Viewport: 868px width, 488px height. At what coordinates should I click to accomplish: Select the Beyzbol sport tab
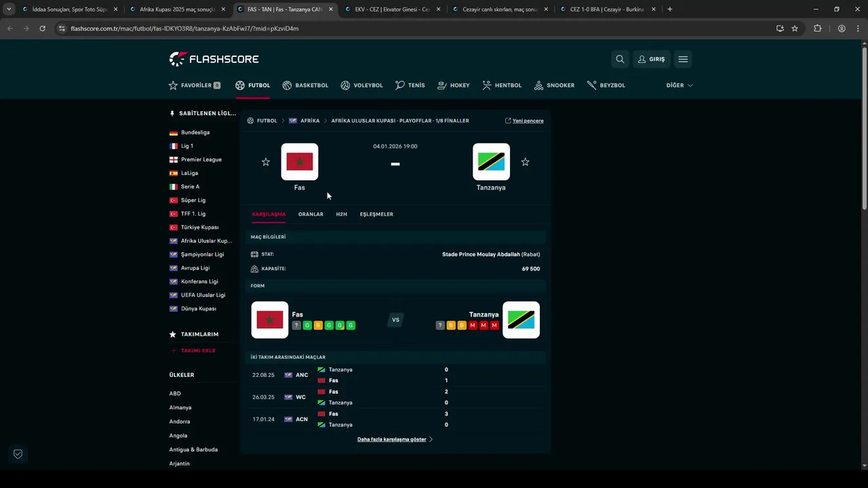606,85
